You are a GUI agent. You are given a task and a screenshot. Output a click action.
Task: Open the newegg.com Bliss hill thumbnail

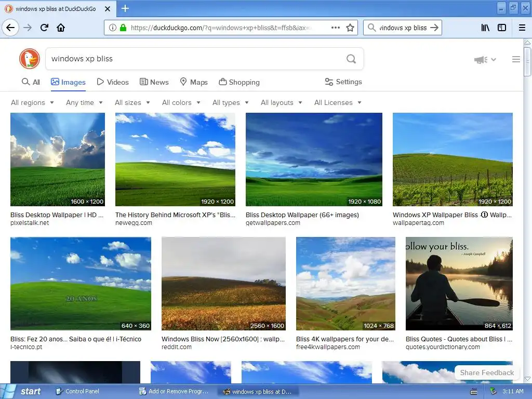tap(175, 159)
